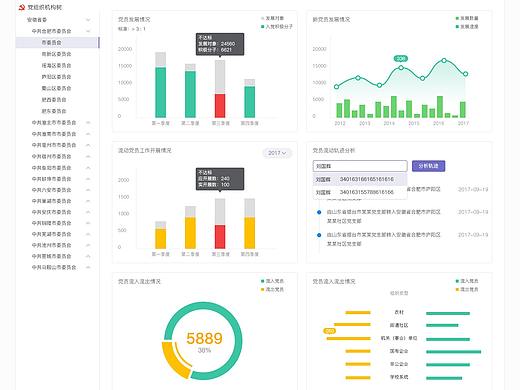Click the bottom blue timeline dot in the track list
The width and height of the screenshot is (520, 390).
(x=319, y=235)
